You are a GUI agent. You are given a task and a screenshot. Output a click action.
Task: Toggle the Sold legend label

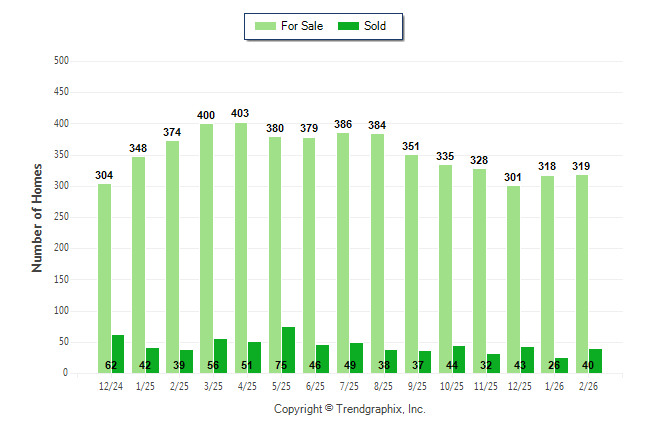pyautogui.click(x=376, y=26)
